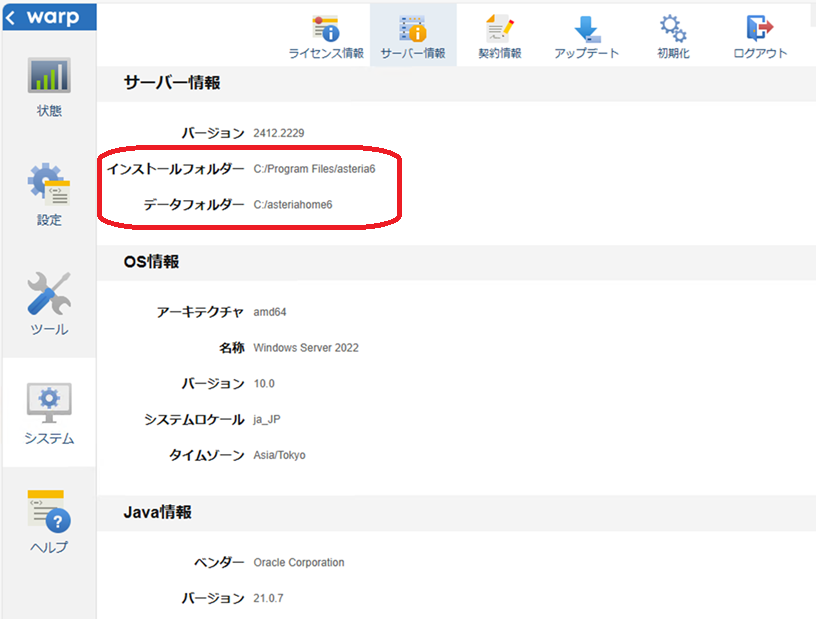Click the 契約情報 tab label
The width and height of the screenshot is (816, 619).
click(500, 53)
